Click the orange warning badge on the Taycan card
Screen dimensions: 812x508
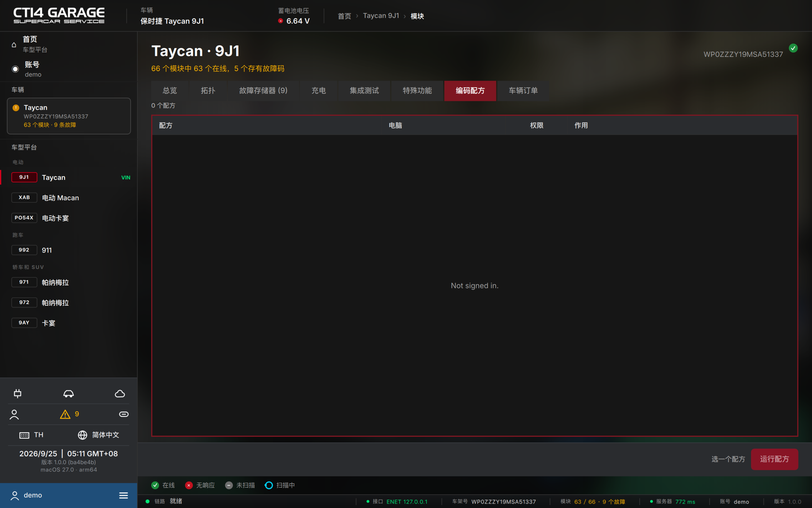tap(16, 108)
